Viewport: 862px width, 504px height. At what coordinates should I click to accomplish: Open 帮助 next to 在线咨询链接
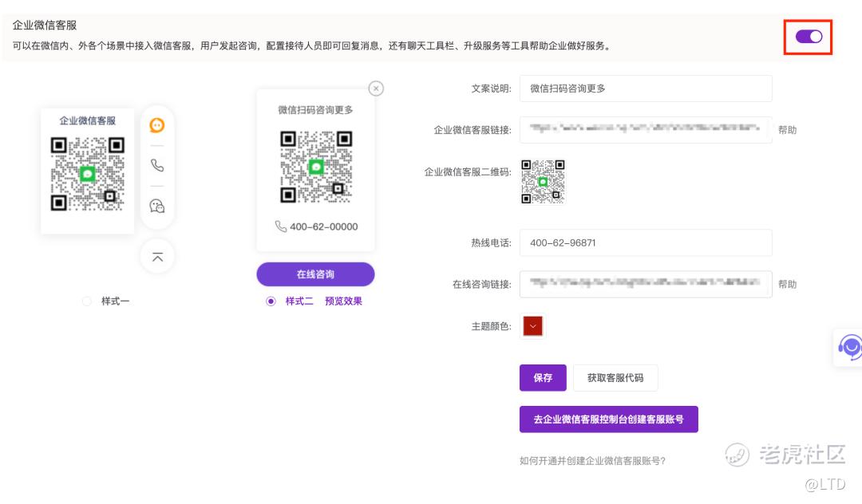[x=787, y=285]
